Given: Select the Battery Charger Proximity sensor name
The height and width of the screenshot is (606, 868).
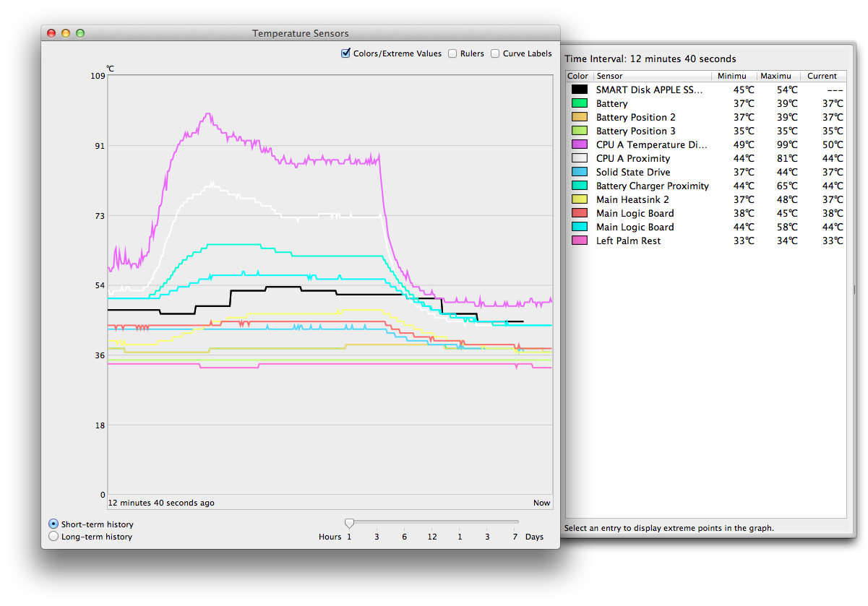Looking at the screenshot, I should [653, 186].
